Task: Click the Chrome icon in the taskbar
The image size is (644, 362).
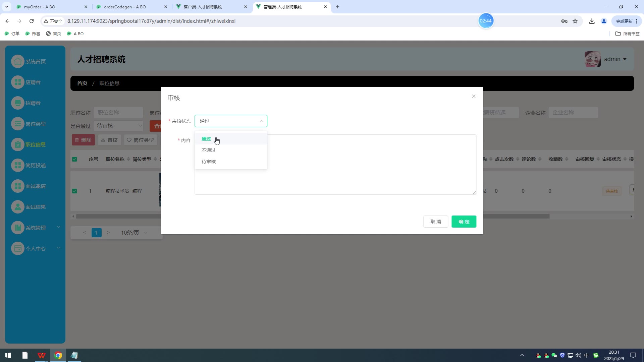Action: coord(58,355)
